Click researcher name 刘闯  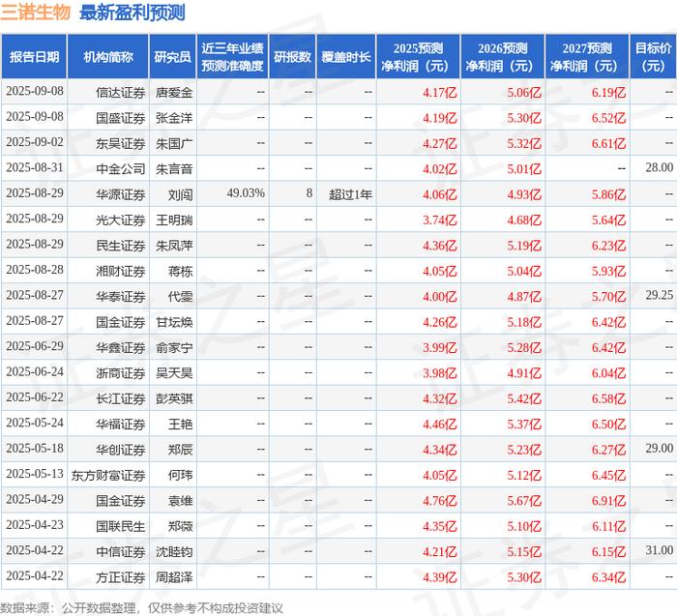(181, 194)
